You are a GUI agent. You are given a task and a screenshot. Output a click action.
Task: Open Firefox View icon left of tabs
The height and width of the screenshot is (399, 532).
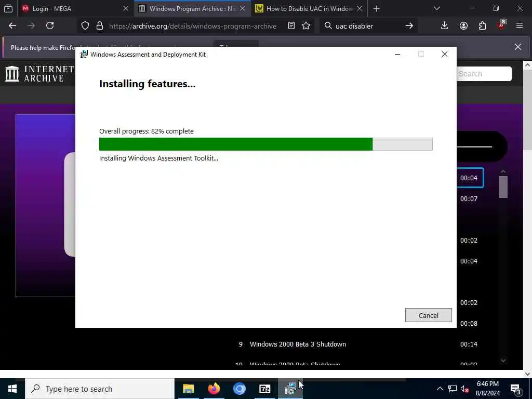(x=8, y=9)
